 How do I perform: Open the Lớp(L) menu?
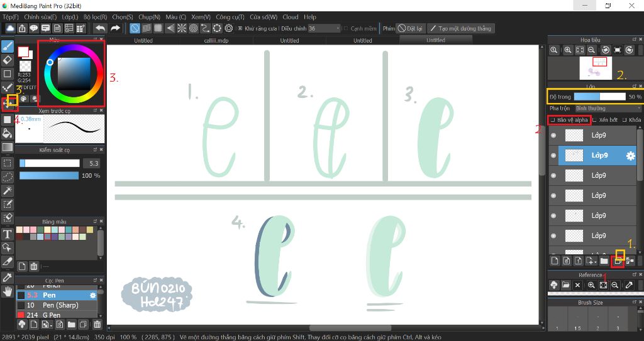(x=70, y=17)
